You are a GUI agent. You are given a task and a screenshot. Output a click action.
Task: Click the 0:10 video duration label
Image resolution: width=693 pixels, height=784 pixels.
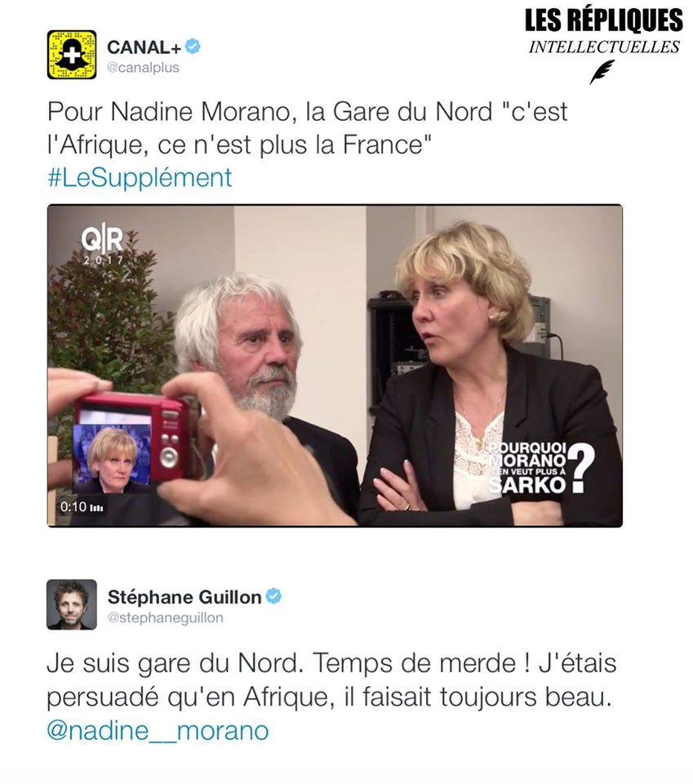tap(73, 507)
